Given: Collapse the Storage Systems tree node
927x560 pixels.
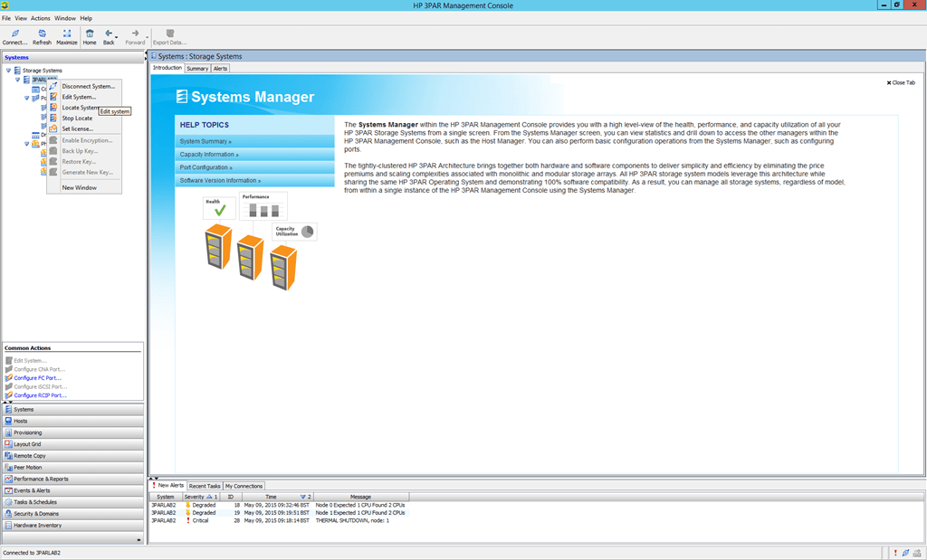Looking at the screenshot, I should click(x=8, y=71).
